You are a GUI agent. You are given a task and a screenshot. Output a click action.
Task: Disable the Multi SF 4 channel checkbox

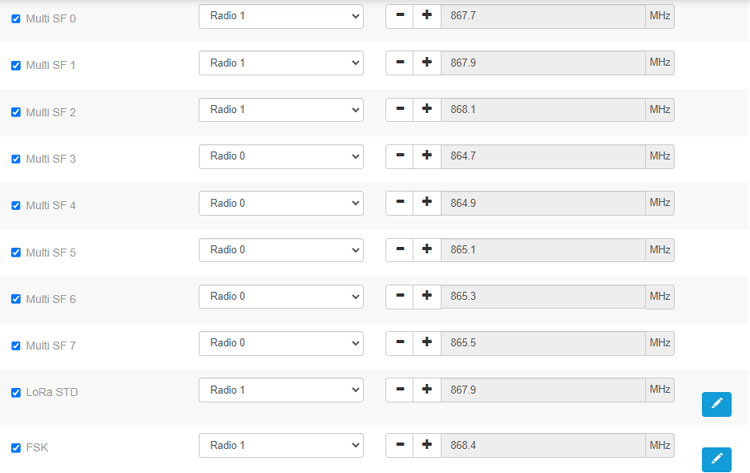point(16,206)
